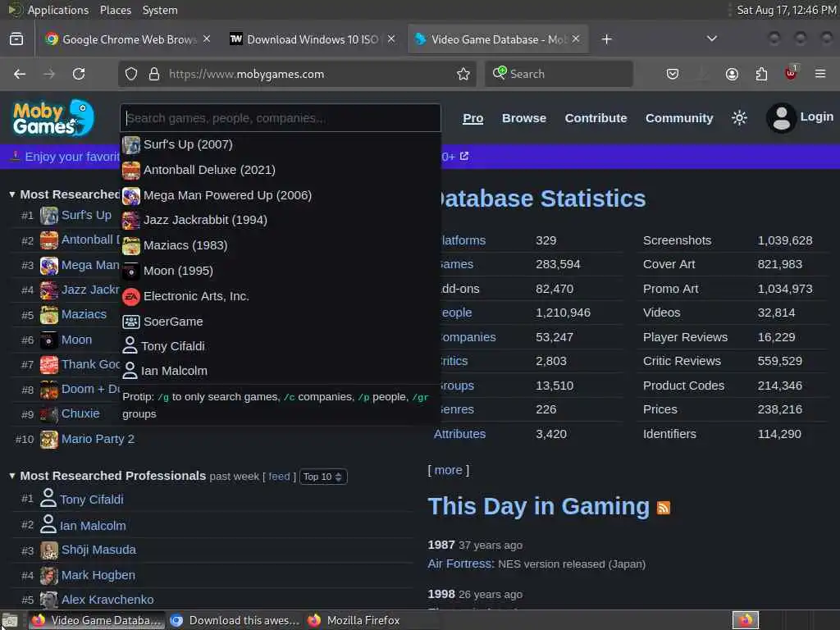The height and width of the screenshot is (630, 840).
Task: Open the System menu in top panel
Action: [x=160, y=10]
